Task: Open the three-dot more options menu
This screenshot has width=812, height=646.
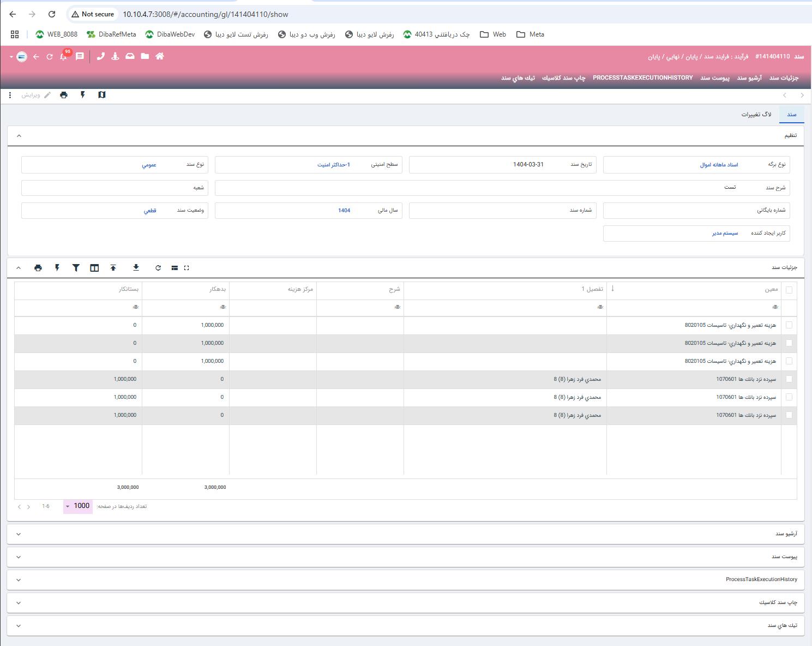Action: [10, 95]
